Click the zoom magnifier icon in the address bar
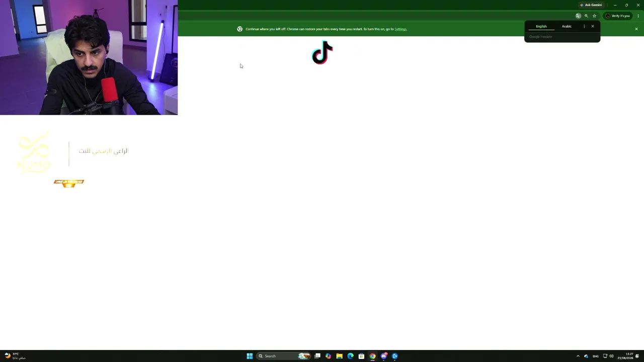This screenshot has height=362, width=644. [586, 16]
